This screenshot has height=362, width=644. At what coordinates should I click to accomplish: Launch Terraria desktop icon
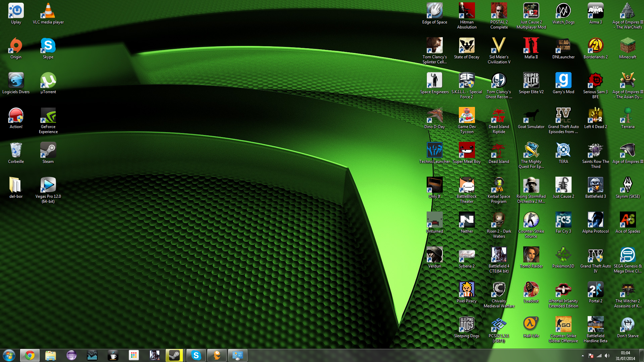point(628,118)
